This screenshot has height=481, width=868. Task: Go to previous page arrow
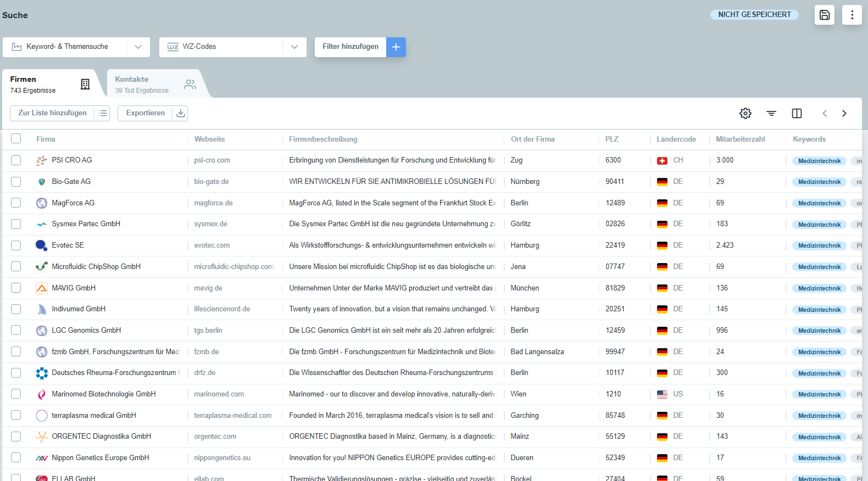[x=825, y=113]
